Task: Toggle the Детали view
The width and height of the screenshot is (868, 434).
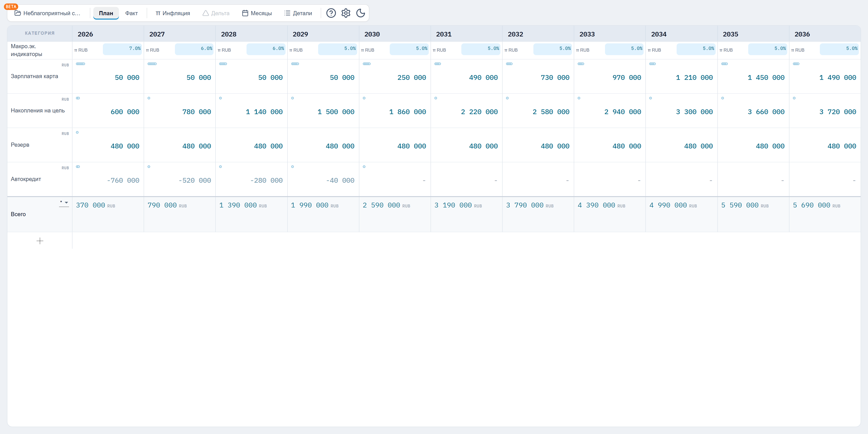Action: [298, 13]
